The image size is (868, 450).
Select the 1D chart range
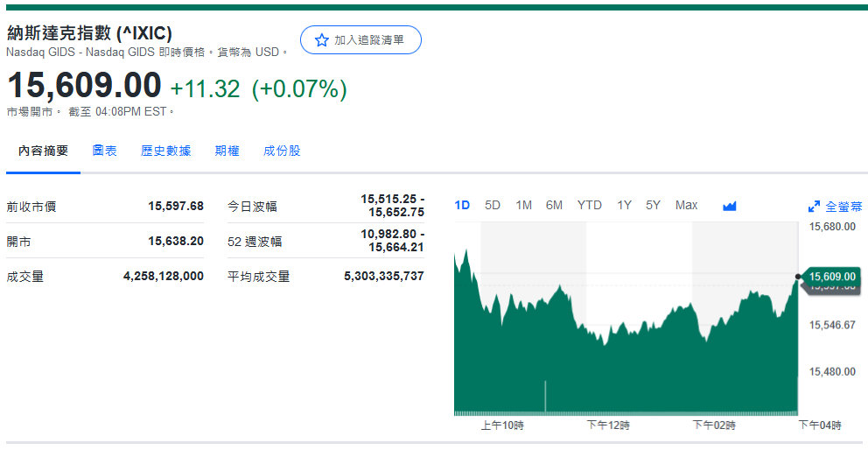462,205
